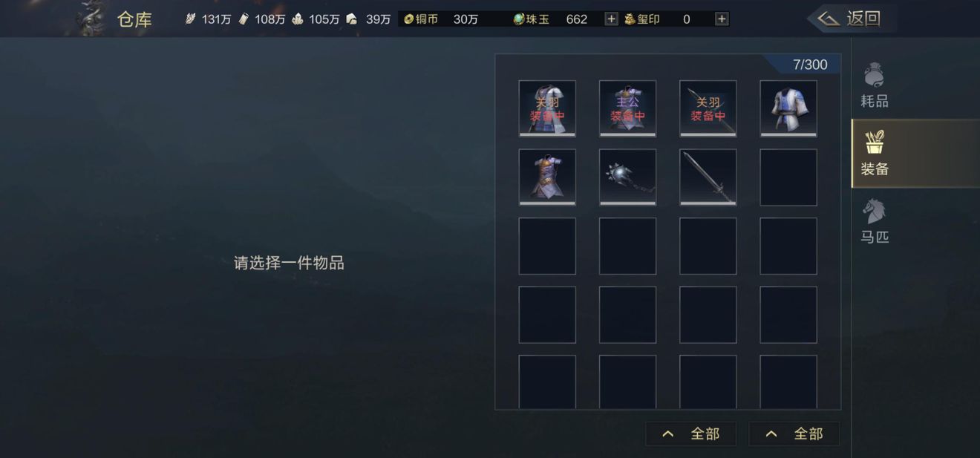Open the 耗品 consumables tab
The height and width of the screenshot is (458, 980).
pyautogui.click(x=875, y=85)
